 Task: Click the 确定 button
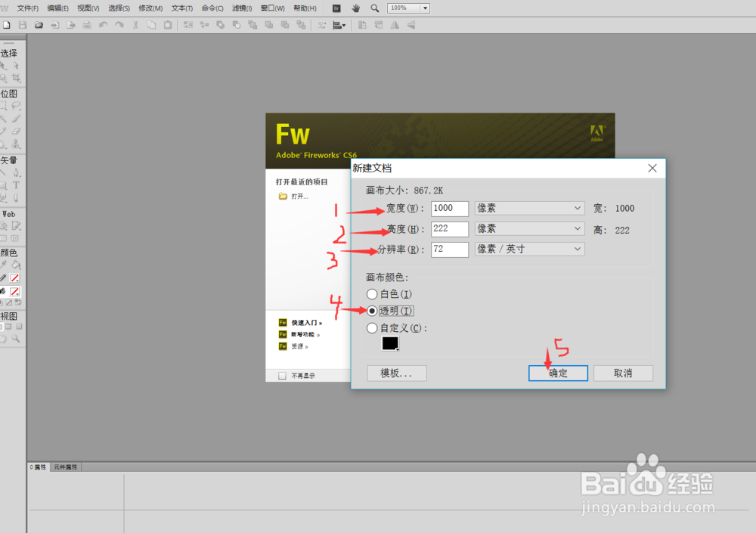click(558, 373)
